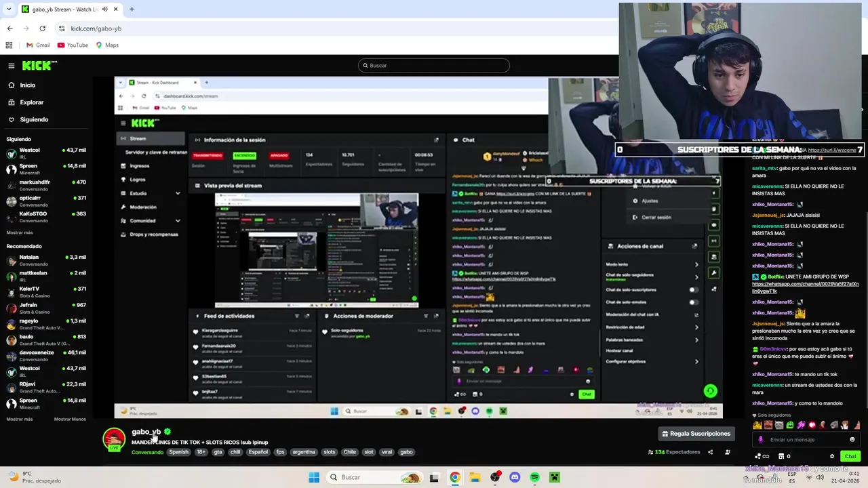The height and width of the screenshot is (488, 868).
Task: Select the viral tag
Action: pos(387,452)
